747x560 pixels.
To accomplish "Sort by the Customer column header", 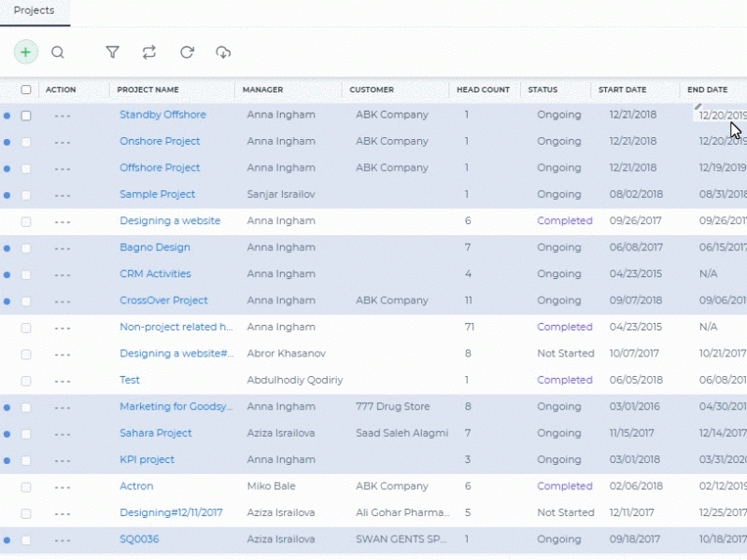I will click(372, 90).
